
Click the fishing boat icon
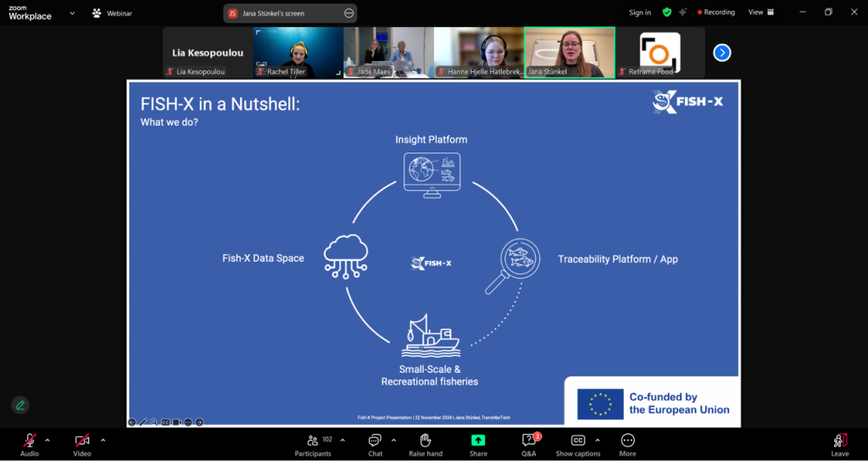click(x=431, y=336)
